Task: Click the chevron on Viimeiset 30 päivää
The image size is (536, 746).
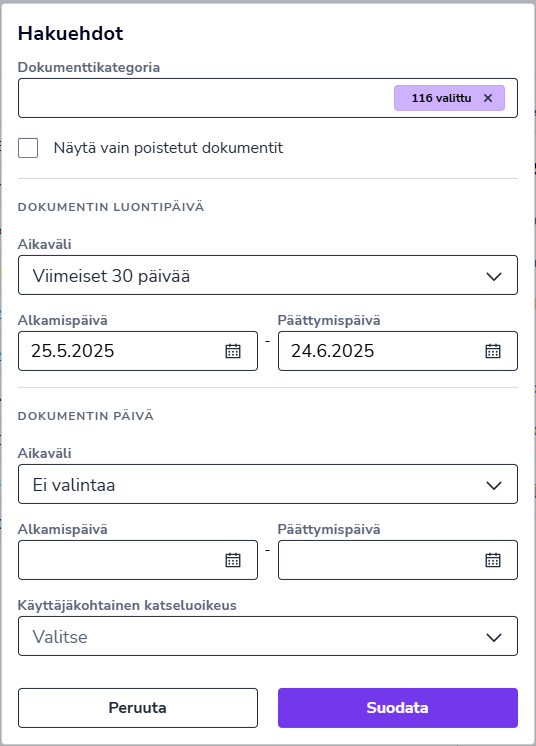Action: click(494, 276)
